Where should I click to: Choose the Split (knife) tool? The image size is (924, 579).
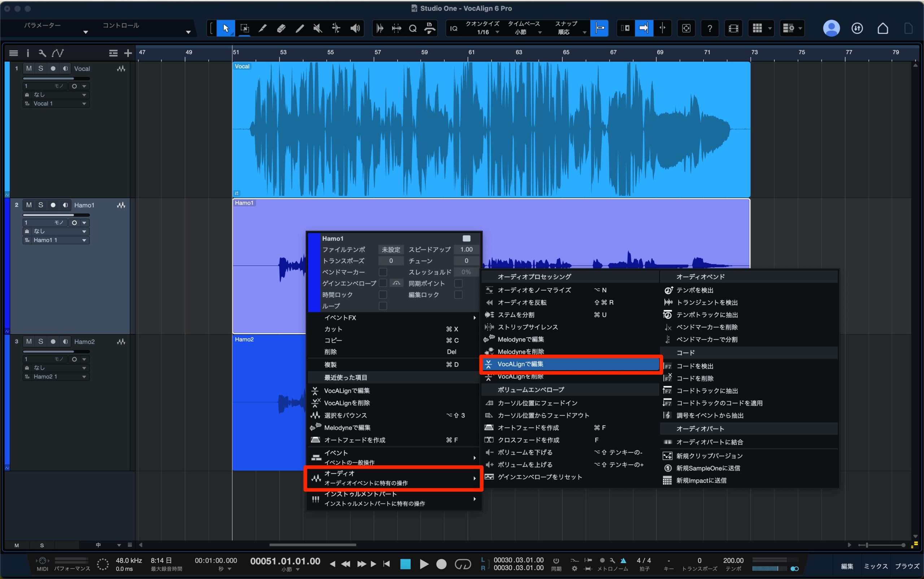coord(263,29)
